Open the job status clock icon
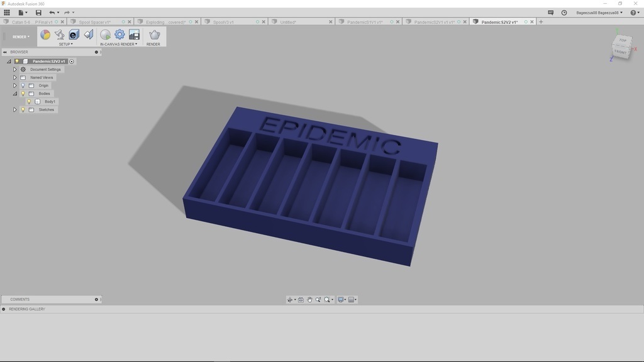 coord(564,13)
